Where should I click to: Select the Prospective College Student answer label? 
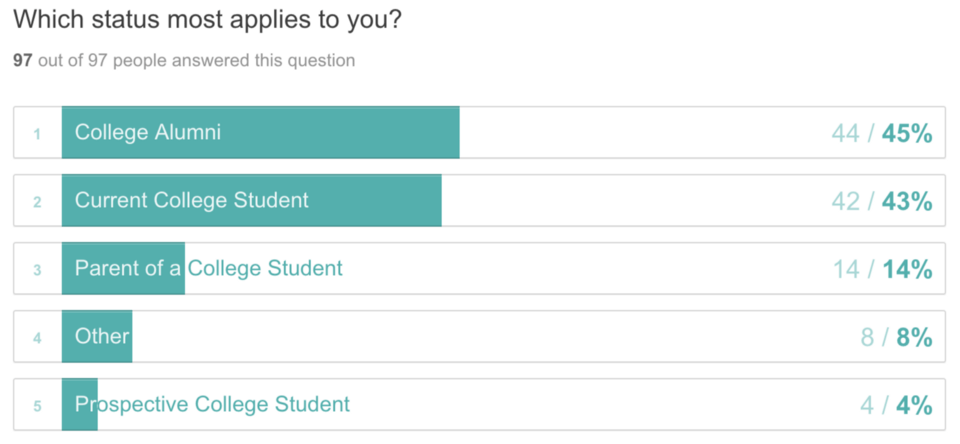(212, 404)
